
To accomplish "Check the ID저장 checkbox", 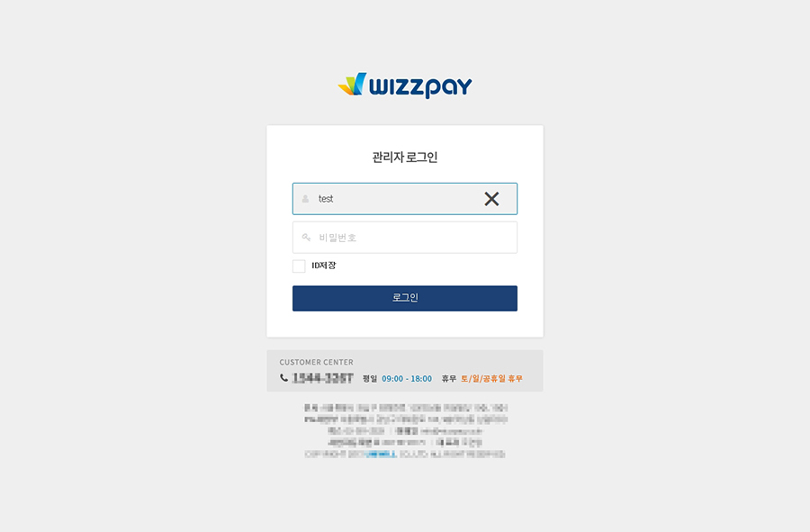I will (x=299, y=266).
